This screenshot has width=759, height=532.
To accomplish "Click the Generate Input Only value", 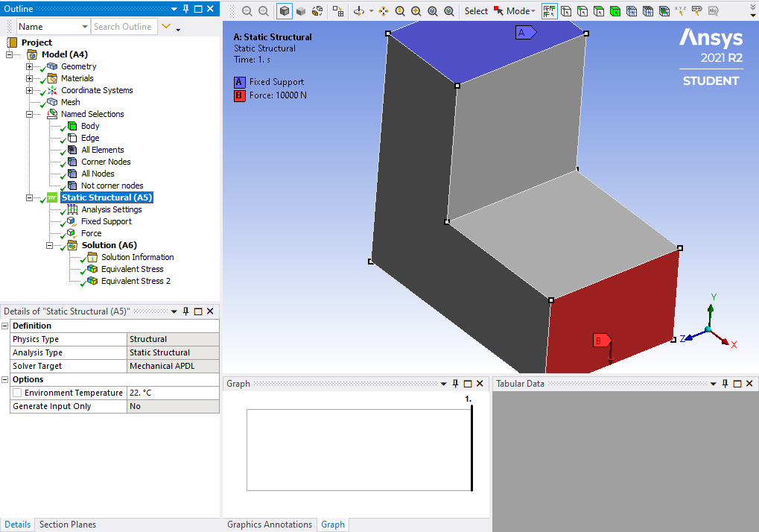I will (x=173, y=406).
